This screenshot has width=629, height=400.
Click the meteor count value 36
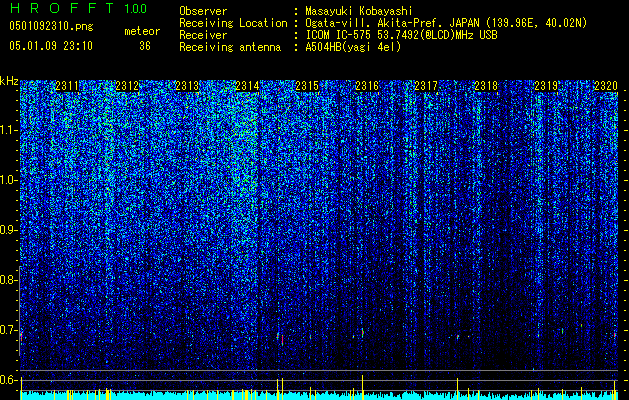coord(145,46)
